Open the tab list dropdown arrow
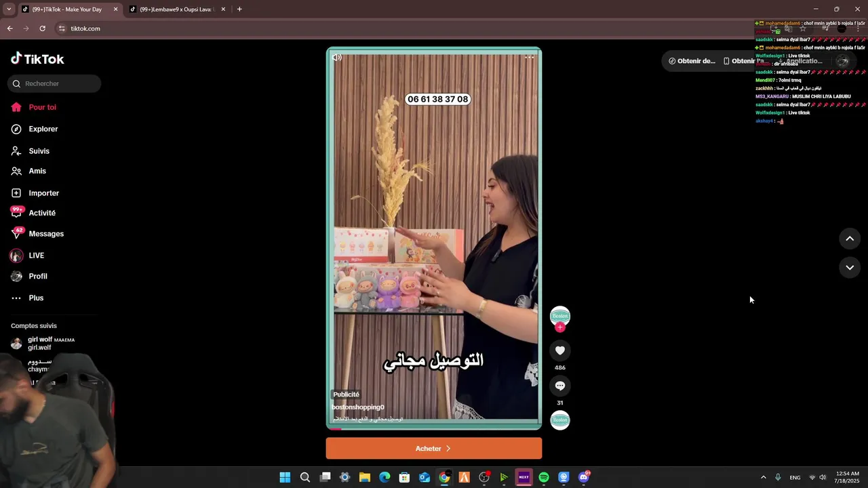 pyautogui.click(x=8, y=9)
